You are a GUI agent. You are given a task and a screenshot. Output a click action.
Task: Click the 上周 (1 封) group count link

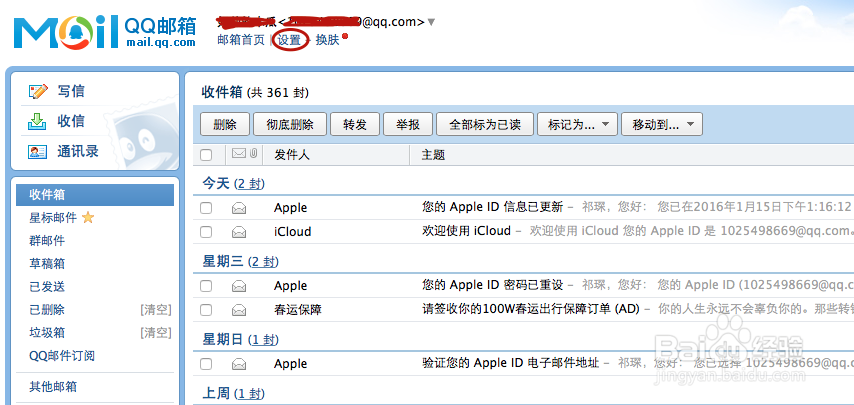pyautogui.click(x=249, y=394)
